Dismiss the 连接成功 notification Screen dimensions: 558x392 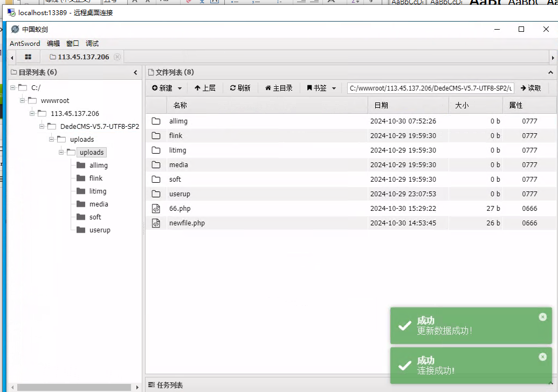(542, 357)
